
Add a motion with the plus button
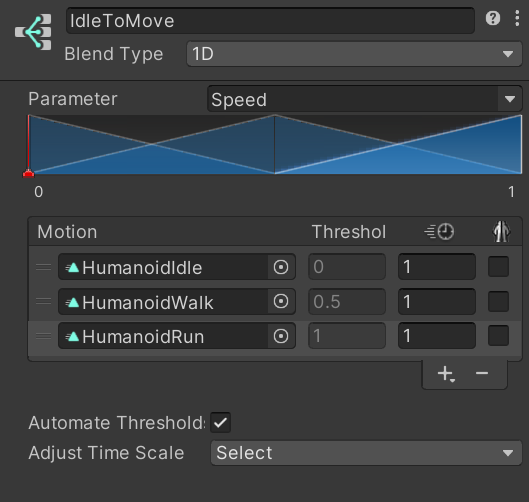point(446,374)
